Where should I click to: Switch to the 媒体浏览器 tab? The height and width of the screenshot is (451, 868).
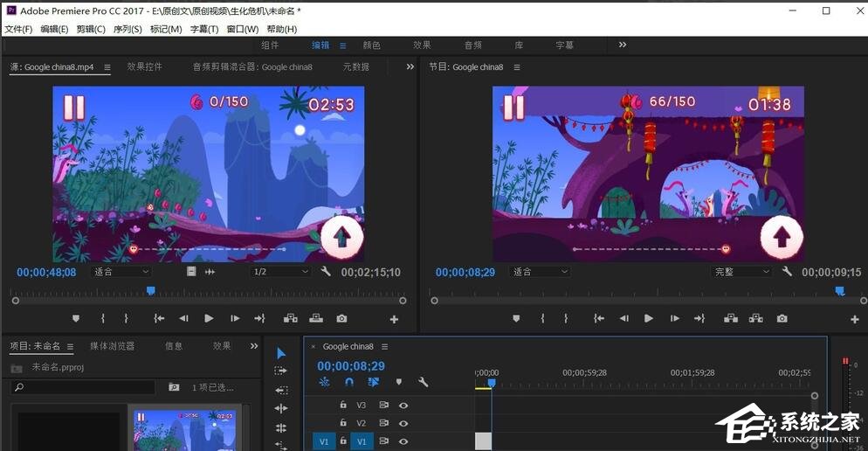112,346
